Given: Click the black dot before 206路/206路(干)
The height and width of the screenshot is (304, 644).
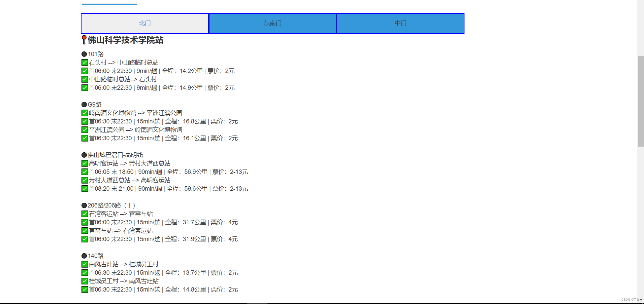Looking at the screenshot, I should tap(84, 205).
